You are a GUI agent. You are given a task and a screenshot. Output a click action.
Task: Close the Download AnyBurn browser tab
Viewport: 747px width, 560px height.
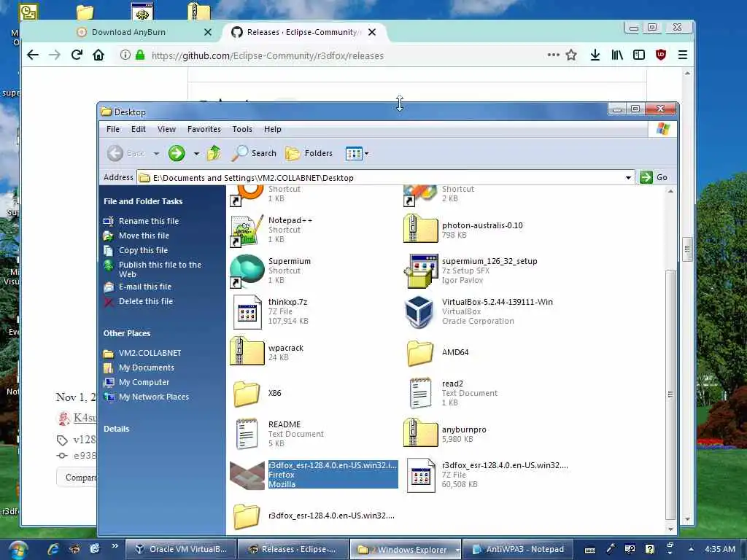click(x=208, y=32)
